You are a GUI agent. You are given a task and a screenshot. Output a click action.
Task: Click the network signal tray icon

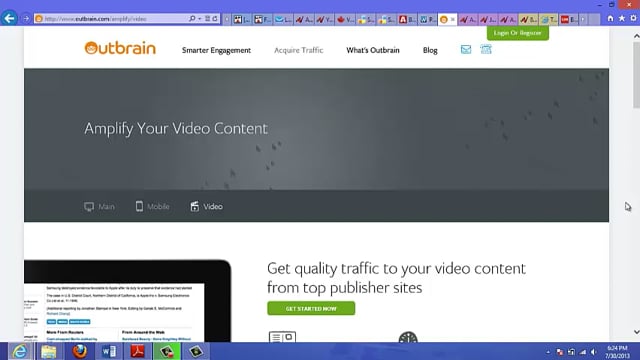pyautogui.click(x=583, y=352)
